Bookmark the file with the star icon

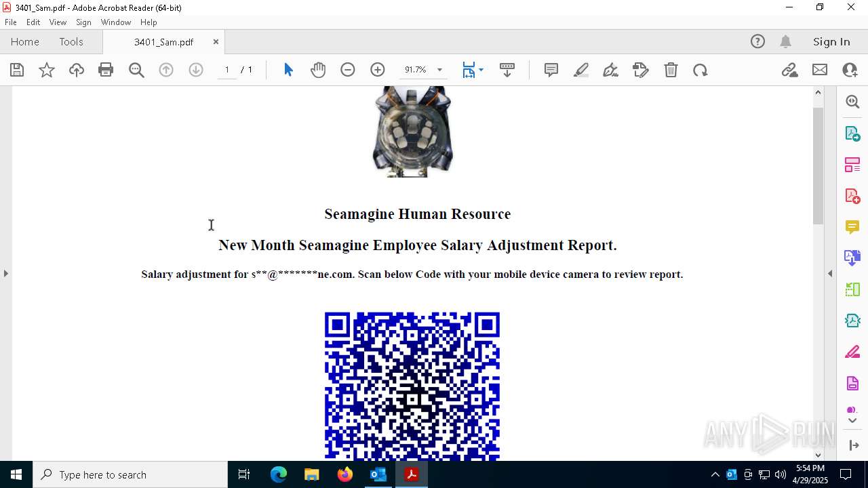point(47,70)
